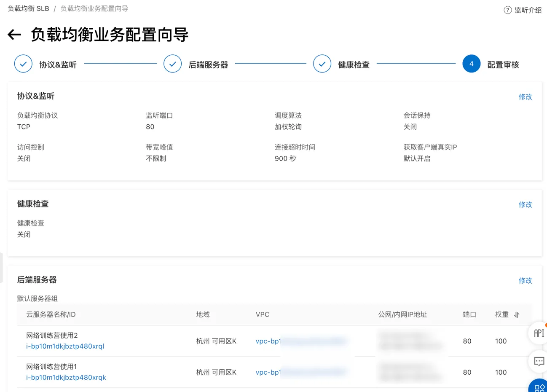The width and height of the screenshot is (547, 392).
Task: Go to 负载均衡 SLB breadcrumb
Action: point(28,8)
